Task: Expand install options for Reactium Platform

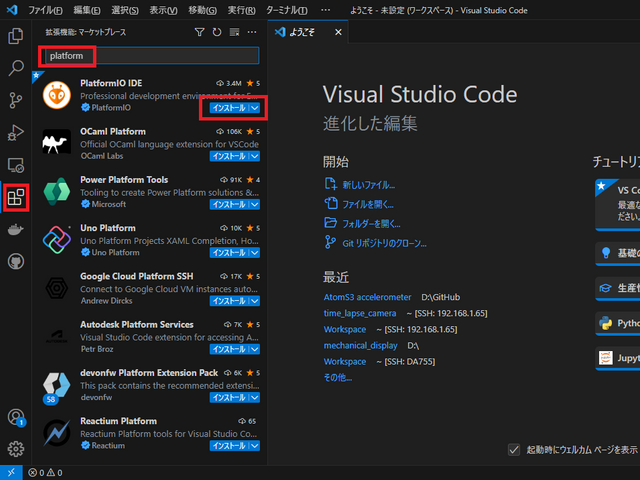Action: coord(255,446)
